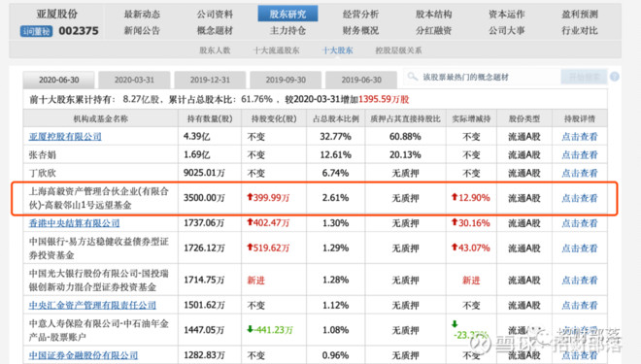
Task: Open the 公司资料 menu item
Action: [x=215, y=15]
